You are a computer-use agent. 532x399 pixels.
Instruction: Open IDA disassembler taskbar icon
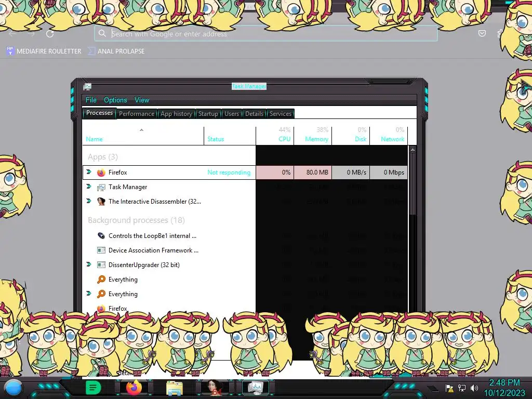click(x=215, y=388)
